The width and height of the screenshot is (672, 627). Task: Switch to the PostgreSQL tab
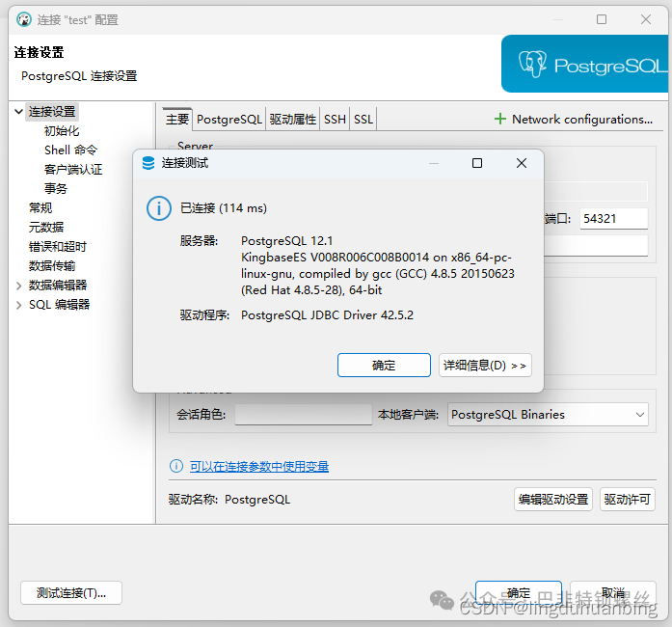pyautogui.click(x=229, y=120)
